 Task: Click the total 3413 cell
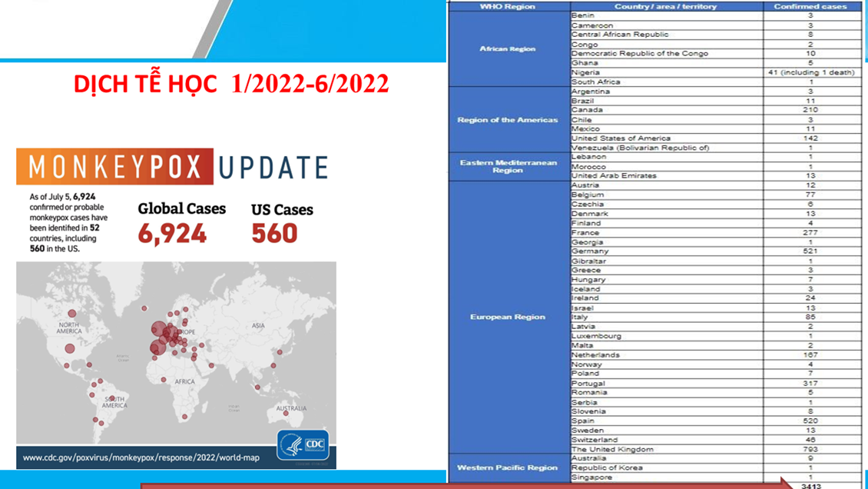tap(810, 485)
